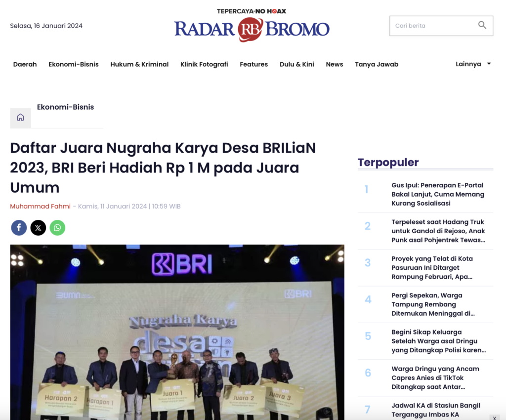The height and width of the screenshot is (420, 506).
Task: Read story about Terpeleset saat Hadang Truk
Action: (x=438, y=231)
